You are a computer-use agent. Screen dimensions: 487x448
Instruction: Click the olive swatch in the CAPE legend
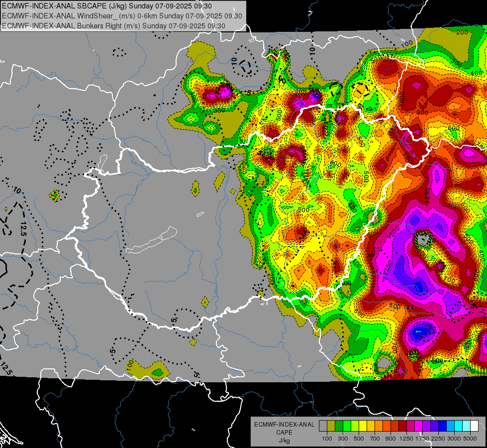pos(331,426)
